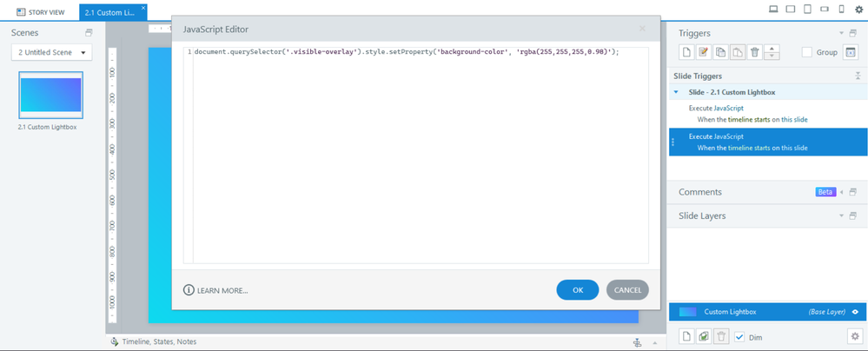Add a new slide layer
868x351 pixels.
pyautogui.click(x=686, y=336)
